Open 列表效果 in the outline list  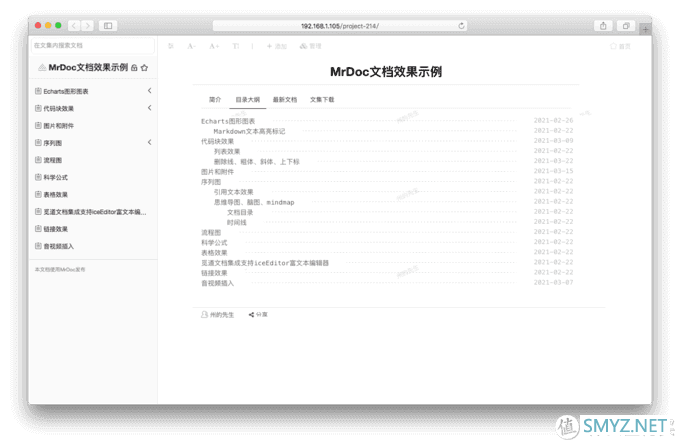click(x=227, y=151)
